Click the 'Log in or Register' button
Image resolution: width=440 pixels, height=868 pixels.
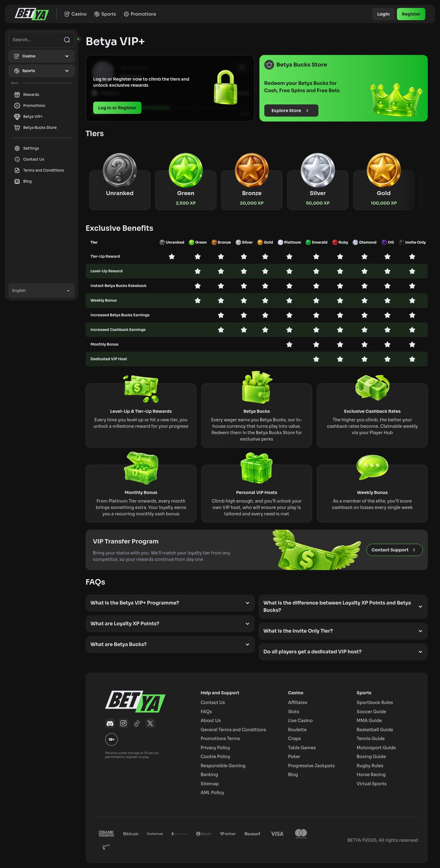[117, 108]
